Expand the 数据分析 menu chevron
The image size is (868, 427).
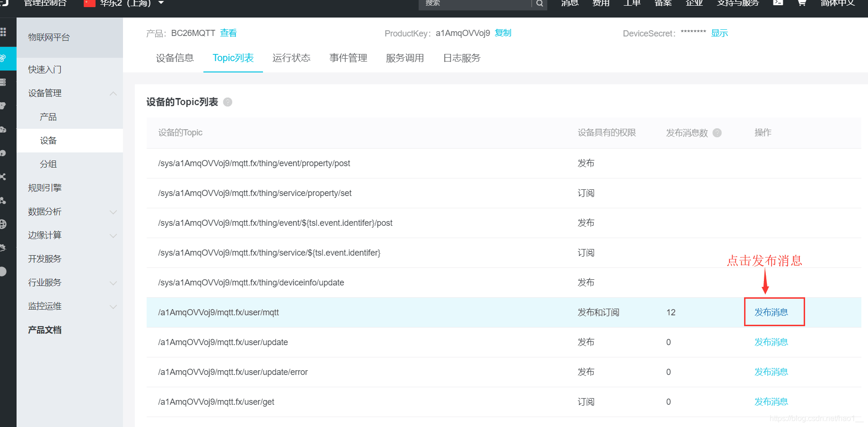point(113,212)
